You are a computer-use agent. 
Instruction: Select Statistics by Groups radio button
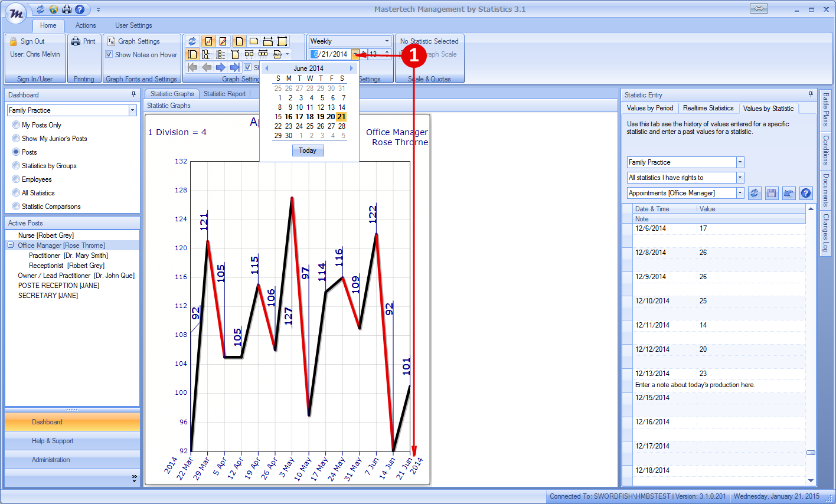coord(16,166)
